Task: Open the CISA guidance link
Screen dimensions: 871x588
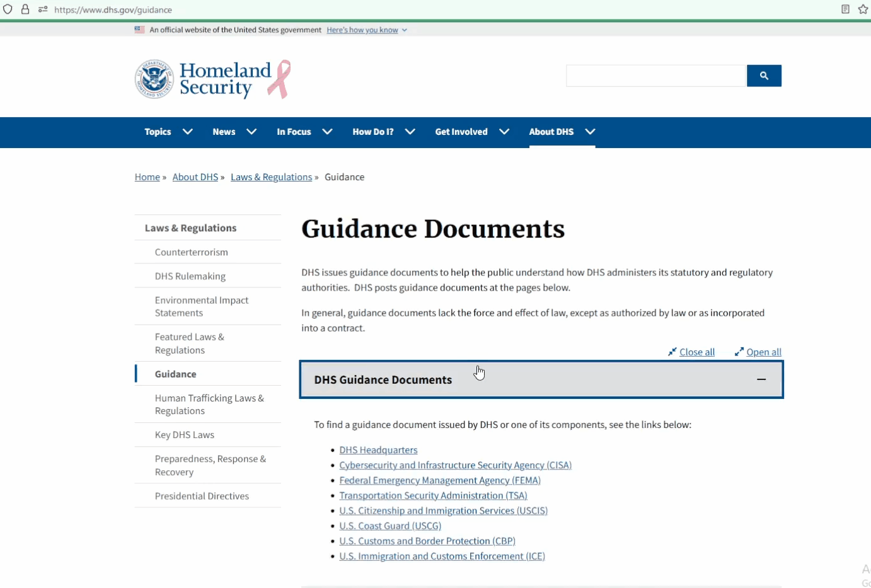Action: pyautogui.click(x=455, y=465)
